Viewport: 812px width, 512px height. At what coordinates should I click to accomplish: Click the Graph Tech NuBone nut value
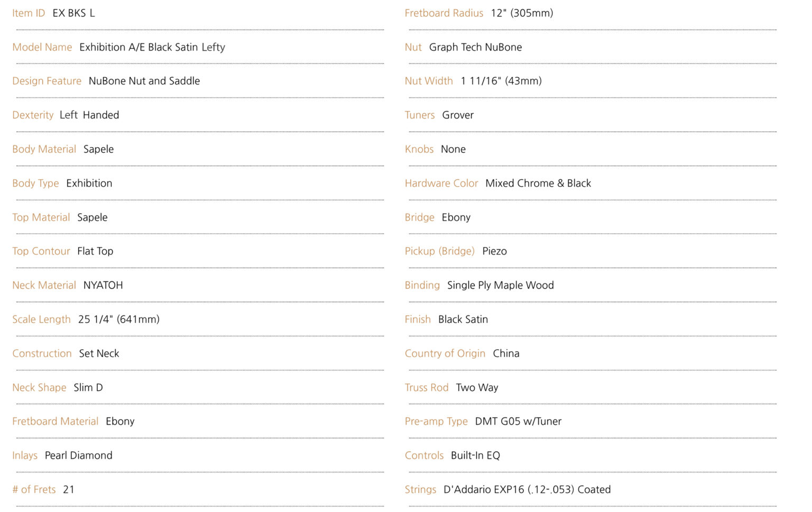[x=475, y=47]
